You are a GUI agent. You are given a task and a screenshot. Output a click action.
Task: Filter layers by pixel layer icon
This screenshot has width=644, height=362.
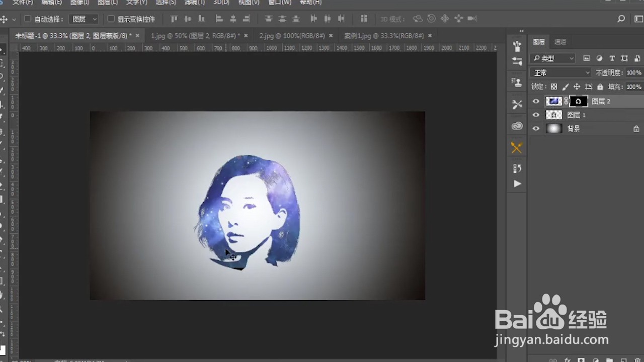coord(587,58)
